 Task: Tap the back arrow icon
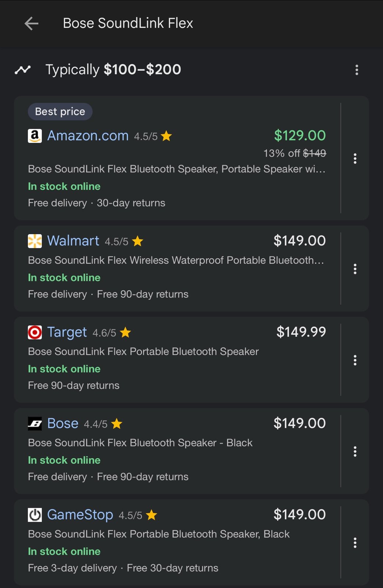[31, 24]
